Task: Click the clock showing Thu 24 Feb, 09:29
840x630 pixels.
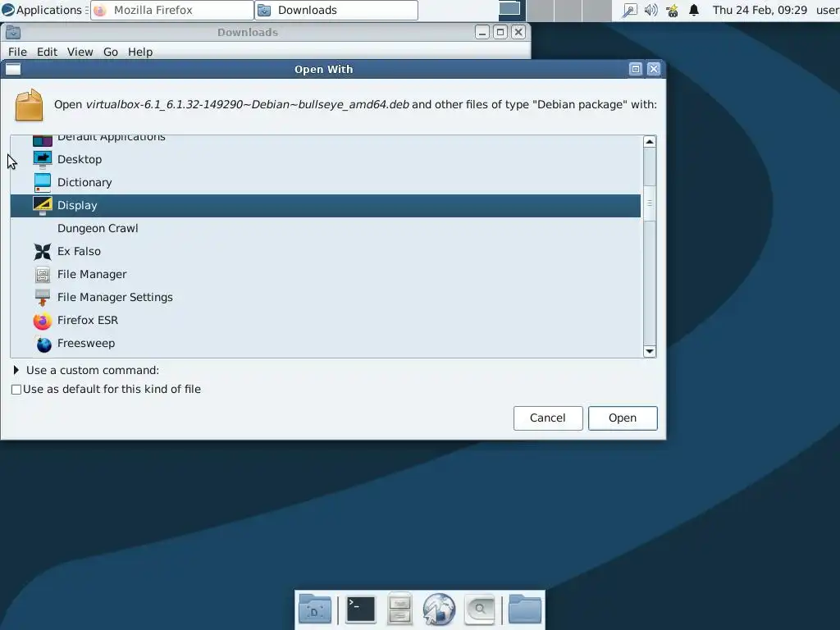Action: pos(760,10)
